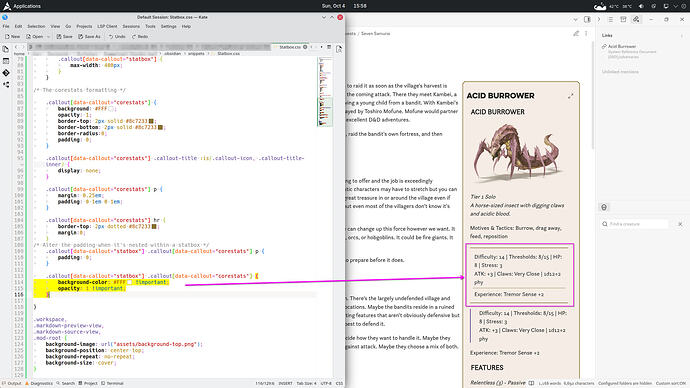Image resolution: width=690 pixels, height=388 pixels.
Task: Open Obsidian tab list dropdown chevron
Action: pyautogui.click(x=575, y=19)
